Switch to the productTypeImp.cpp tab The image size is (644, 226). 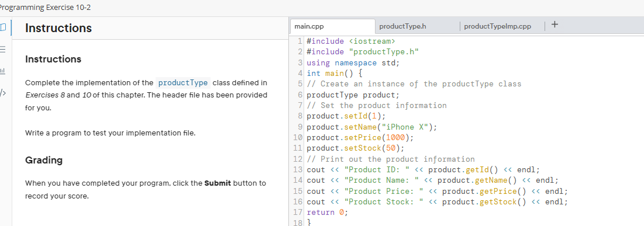pos(502,26)
